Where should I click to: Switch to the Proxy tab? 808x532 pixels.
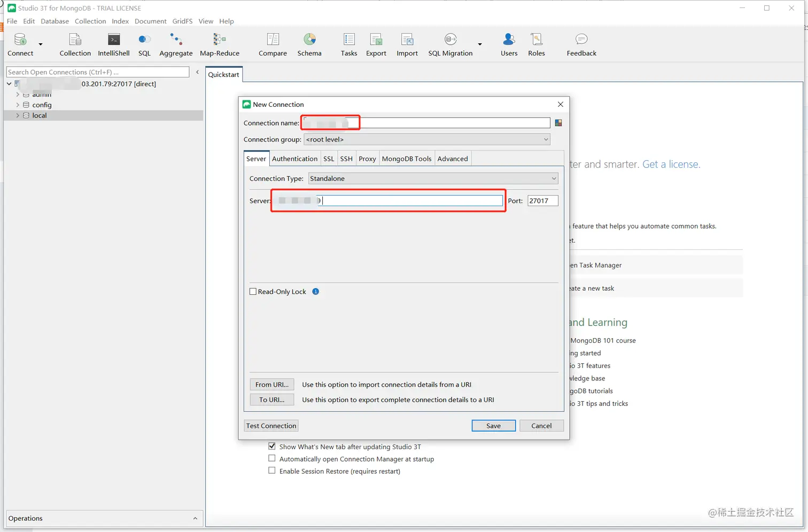tap(367, 159)
